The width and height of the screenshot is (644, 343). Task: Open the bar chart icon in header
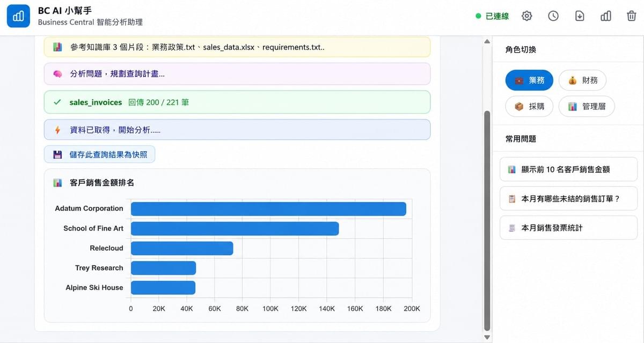(606, 16)
